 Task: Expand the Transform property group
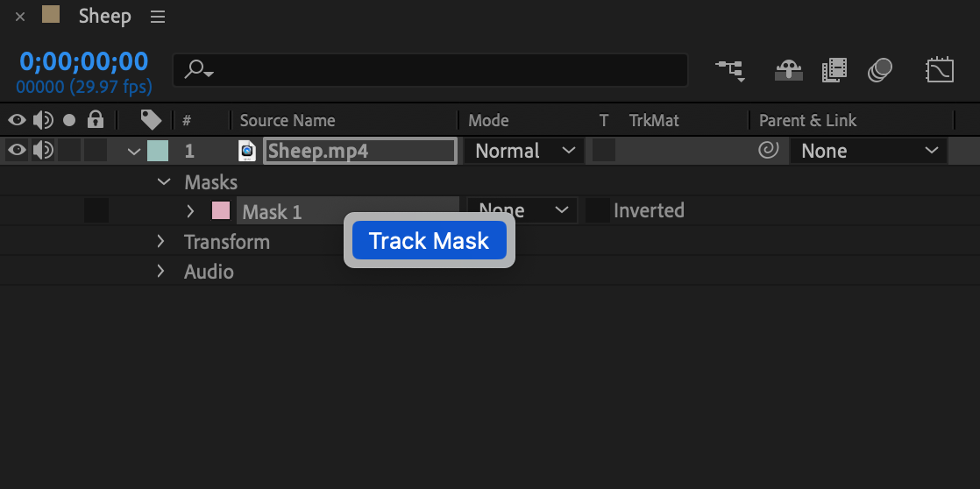[x=160, y=241]
